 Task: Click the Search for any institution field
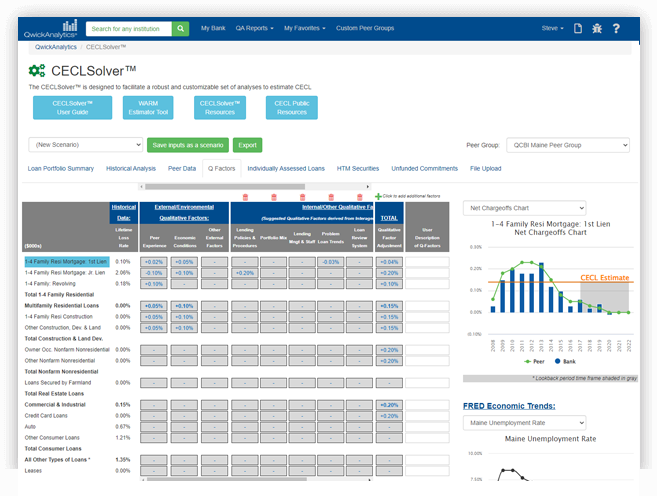pos(128,29)
